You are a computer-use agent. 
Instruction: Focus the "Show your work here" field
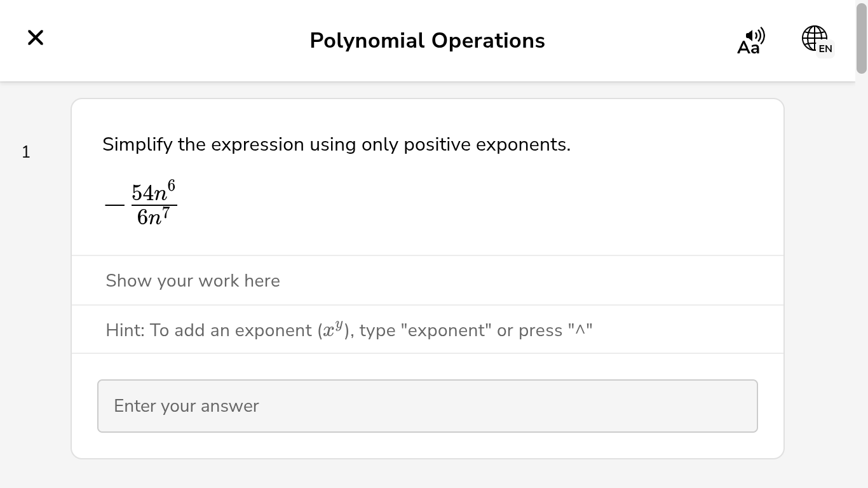click(x=427, y=281)
